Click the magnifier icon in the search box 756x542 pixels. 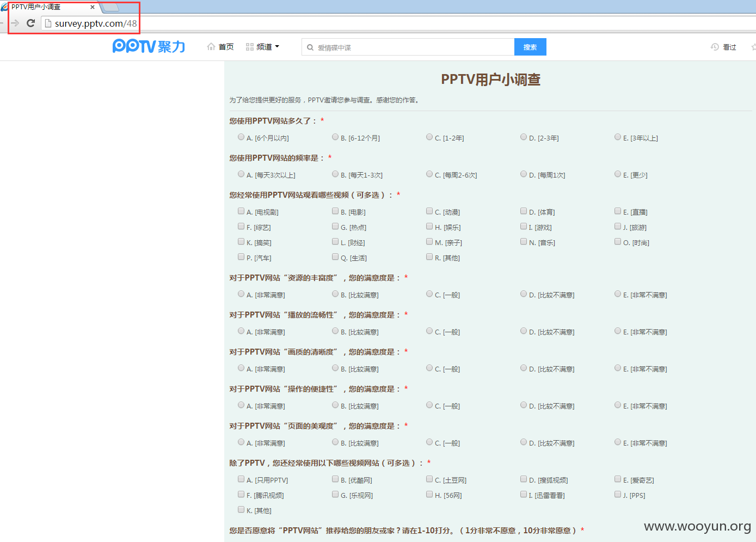[x=310, y=47]
